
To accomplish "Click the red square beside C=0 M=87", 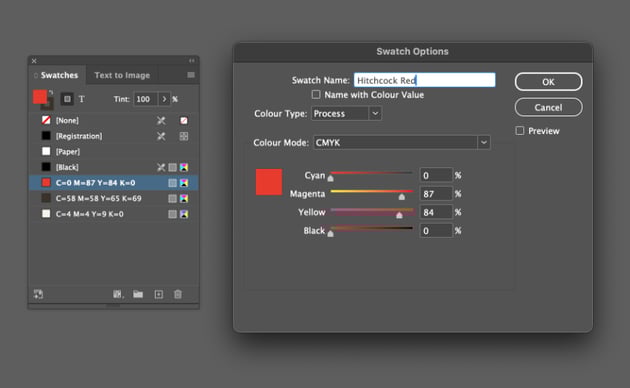I will coord(46,183).
